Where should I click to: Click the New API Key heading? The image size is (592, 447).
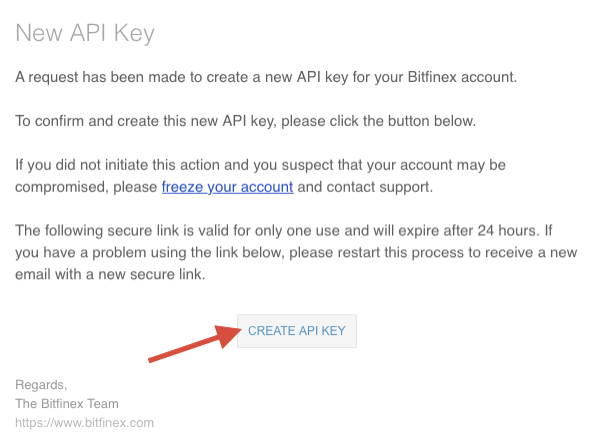[x=85, y=33]
